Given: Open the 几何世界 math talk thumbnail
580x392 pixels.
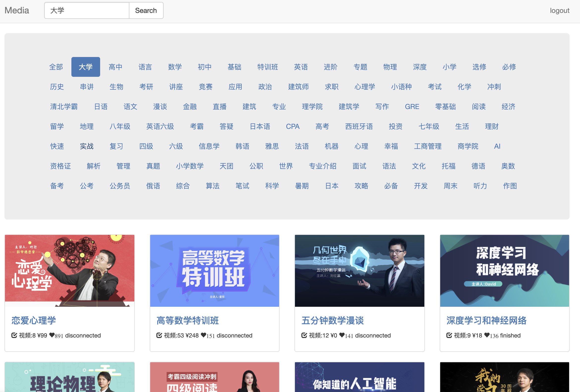Looking at the screenshot, I should pyautogui.click(x=359, y=271).
